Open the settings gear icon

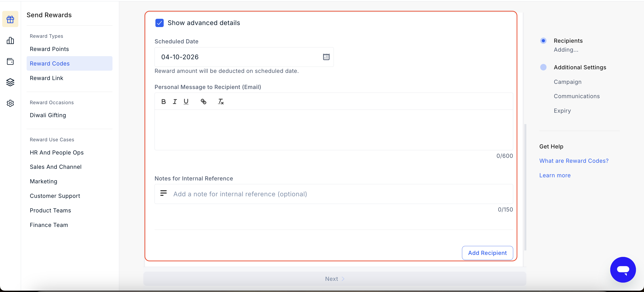coord(10,103)
